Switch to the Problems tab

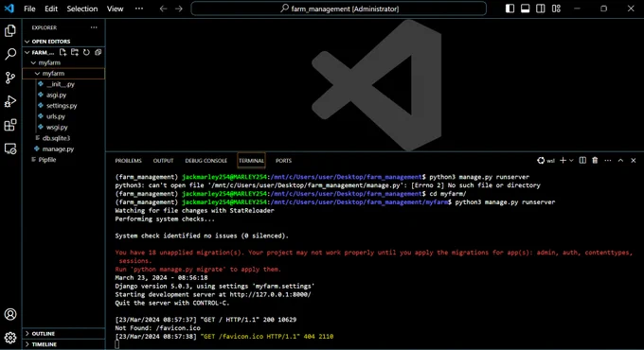(128, 161)
